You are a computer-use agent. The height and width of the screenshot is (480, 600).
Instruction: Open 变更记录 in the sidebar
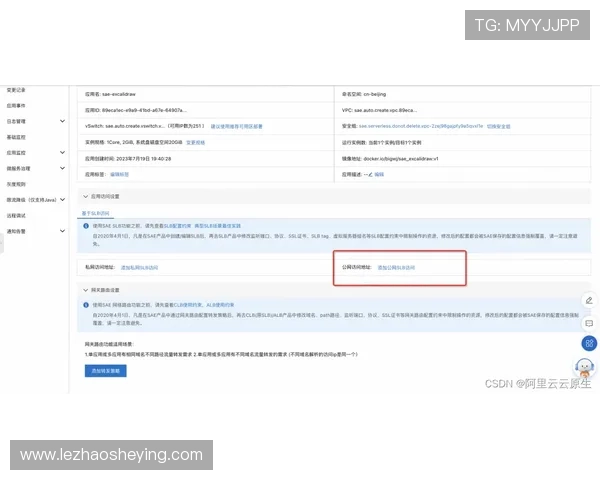coord(15,89)
